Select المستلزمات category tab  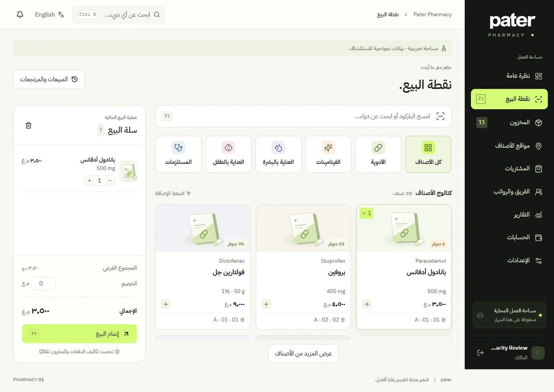tap(178, 154)
